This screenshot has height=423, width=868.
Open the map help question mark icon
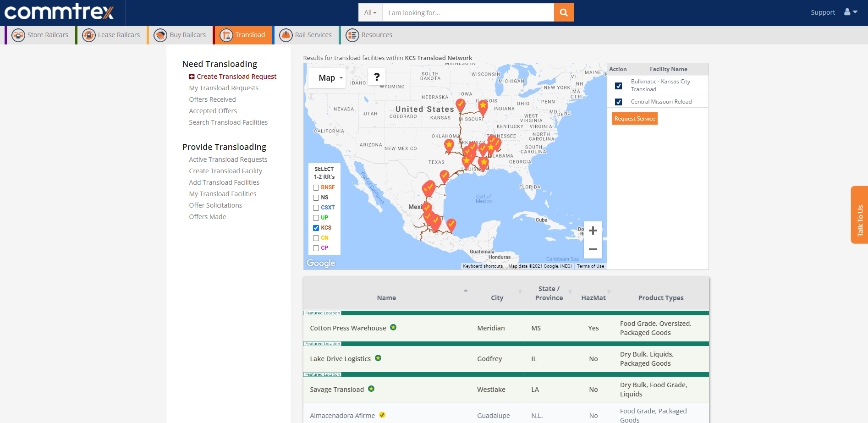pyautogui.click(x=377, y=77)
